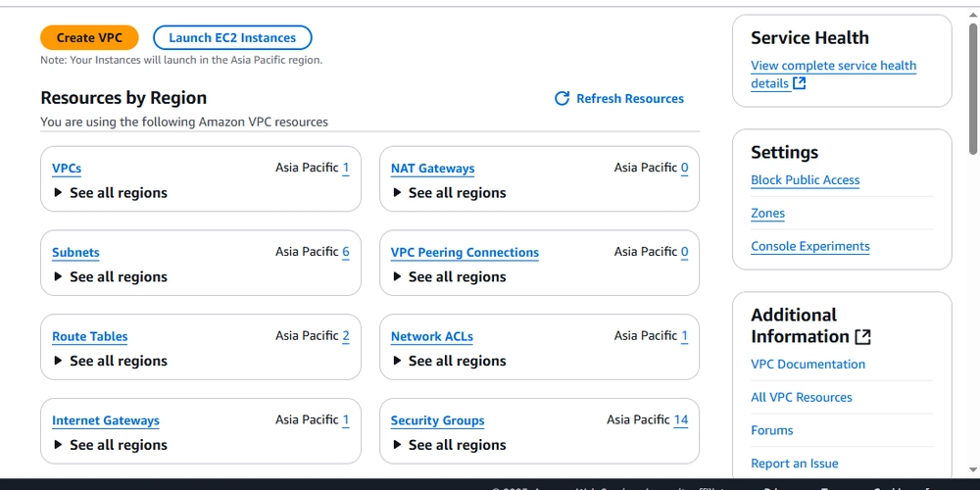Screen dimensions: 980x490
Task: Click VPCs Asia Pacific count 1
Action: click(346, 168)
